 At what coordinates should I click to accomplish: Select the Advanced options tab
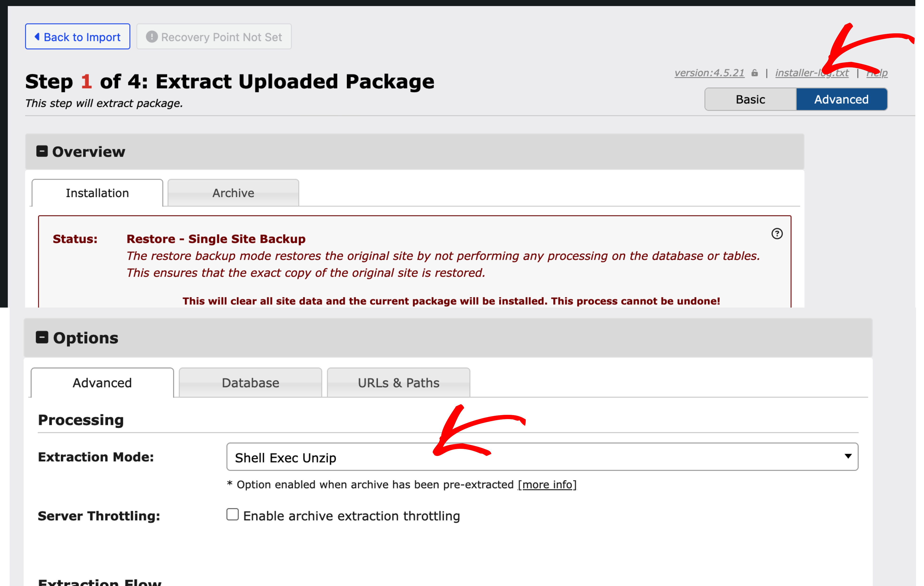pos(103,383)
